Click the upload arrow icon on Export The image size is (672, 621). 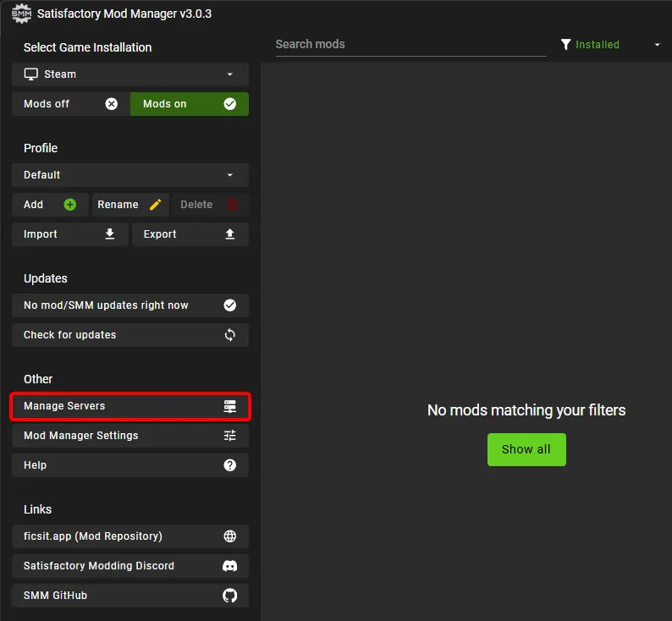pos(229,234)
